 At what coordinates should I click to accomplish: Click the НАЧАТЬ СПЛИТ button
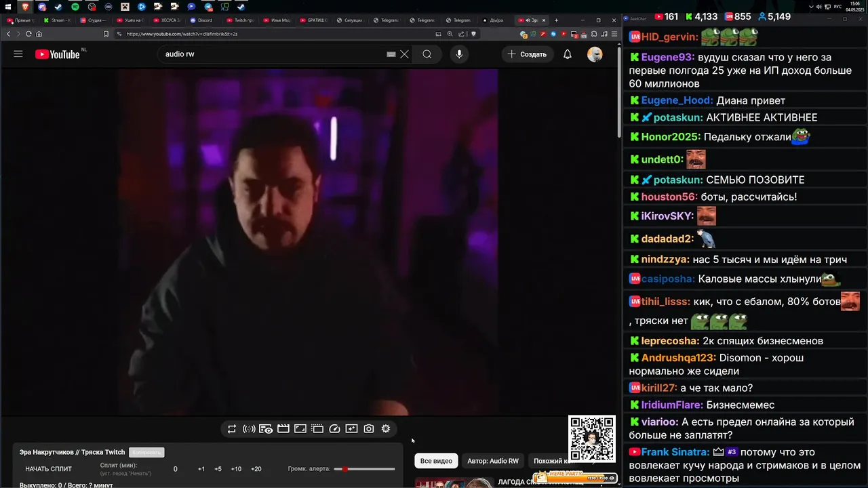[x=48, y=469]
